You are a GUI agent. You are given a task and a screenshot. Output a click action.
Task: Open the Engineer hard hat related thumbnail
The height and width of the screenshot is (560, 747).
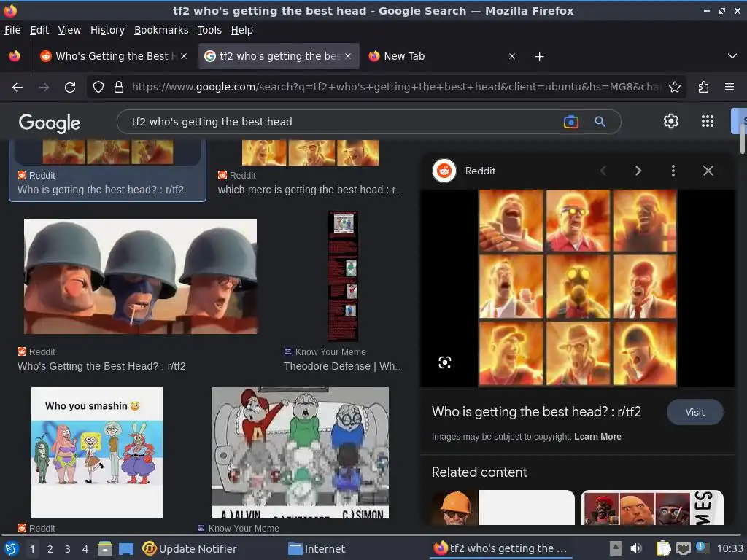click(x=503, y=507)
